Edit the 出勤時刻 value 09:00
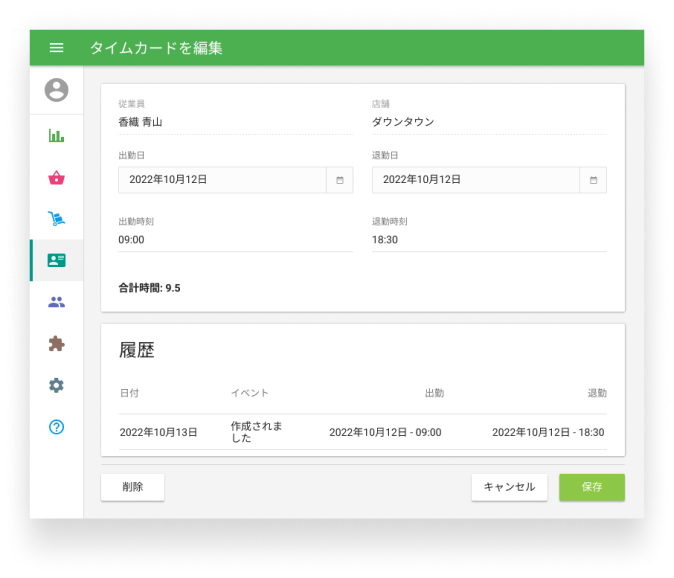Image resolution: width=674 pixels, height=578 pixels. coord(236,240)
